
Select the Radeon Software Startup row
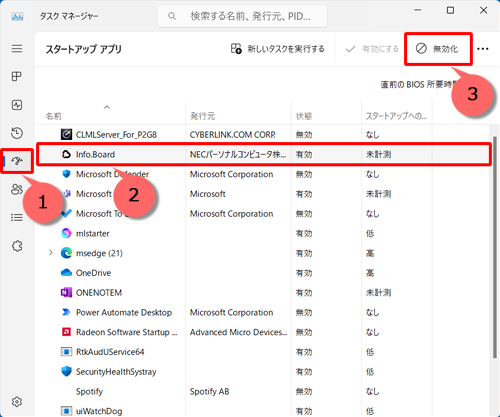263,332
